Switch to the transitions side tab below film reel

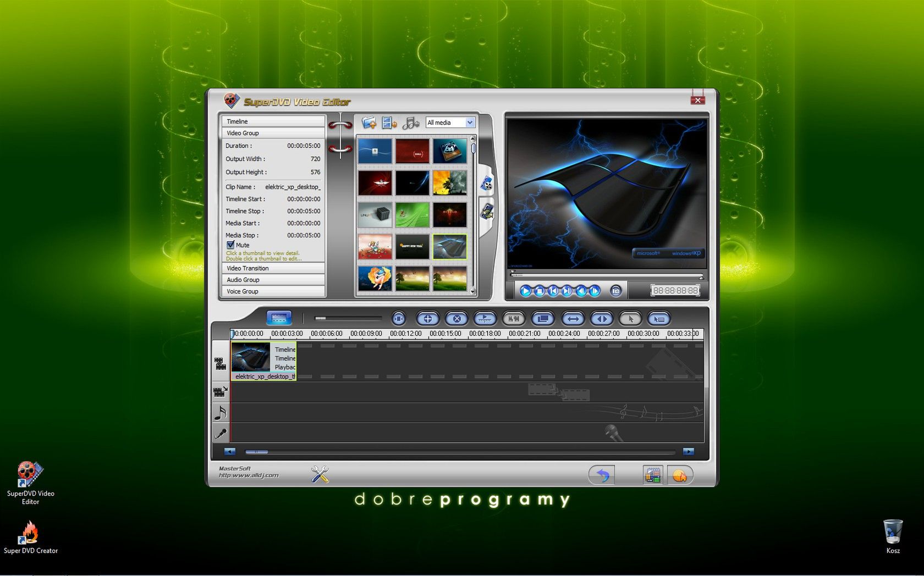[x=487, y=212]
